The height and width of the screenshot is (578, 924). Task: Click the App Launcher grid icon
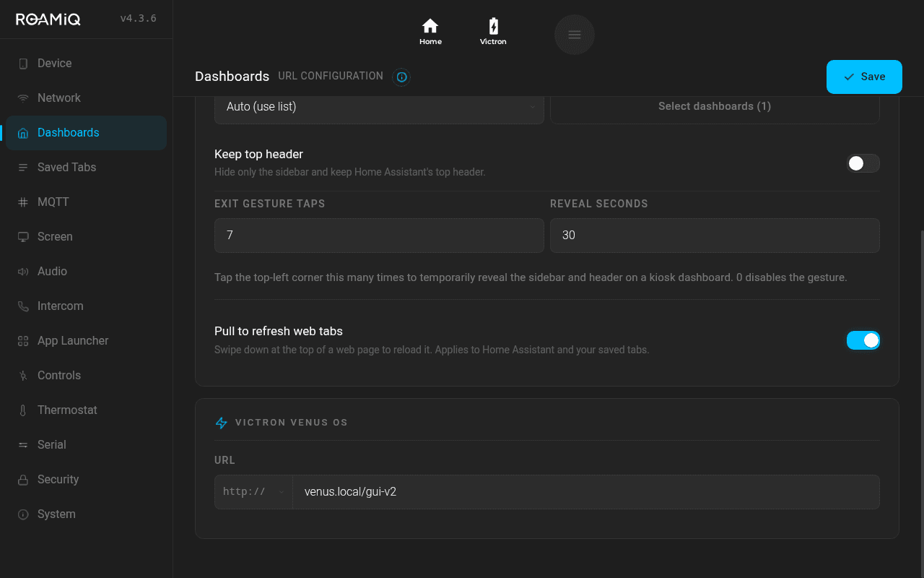click(x=23, y=341)
